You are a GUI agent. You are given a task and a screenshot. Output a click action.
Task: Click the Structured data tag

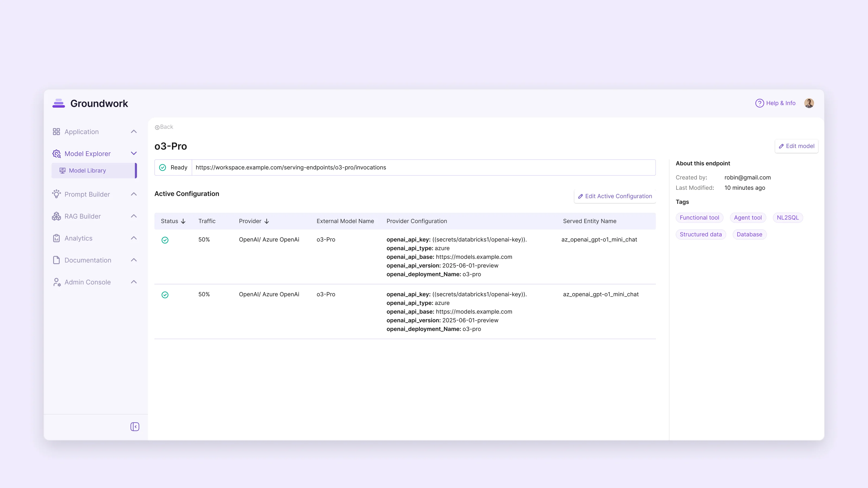click(701, 235)
